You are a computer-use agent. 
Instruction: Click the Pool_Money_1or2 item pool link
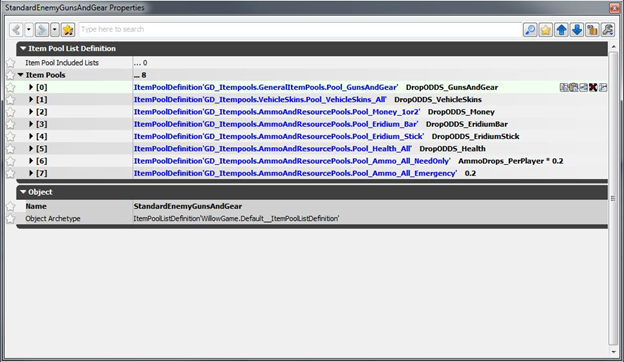tap(277, 112)
